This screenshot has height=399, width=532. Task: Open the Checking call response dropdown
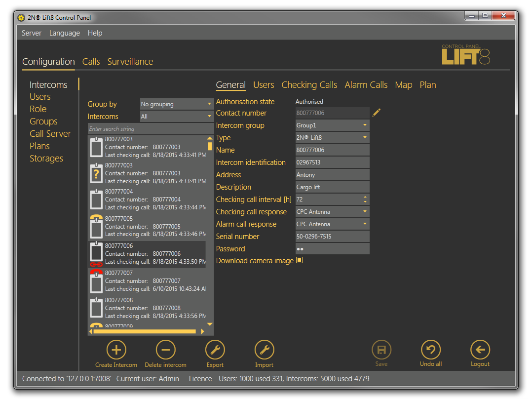pyautogui.click(x=332, y=212)
